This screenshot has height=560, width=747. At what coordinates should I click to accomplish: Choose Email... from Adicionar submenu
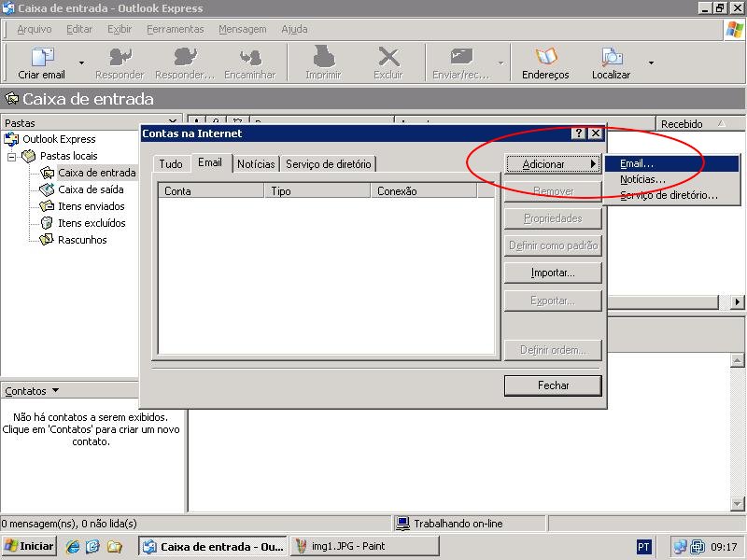(671, 164)
